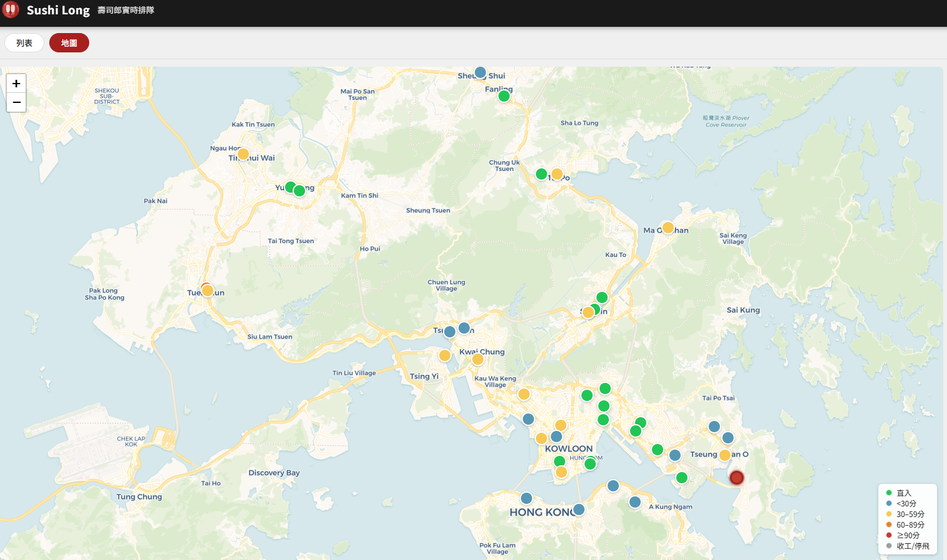This screenshot has height=560, width=947.
Task: Click the yellow marker on Tseung Kwan O label
Action: click(x=725, y=455)
